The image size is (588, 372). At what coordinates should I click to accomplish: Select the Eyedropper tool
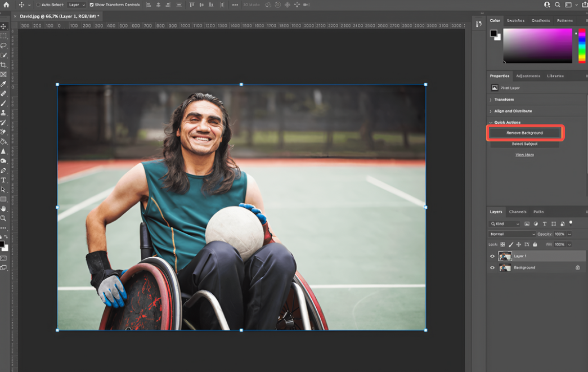point(3,83)
